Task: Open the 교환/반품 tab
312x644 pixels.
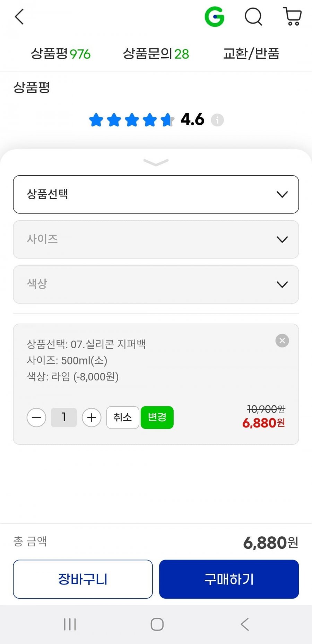Action: tap(251, 54)
